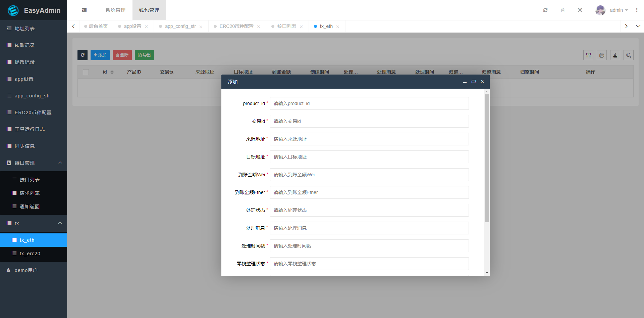The width and height of the screenshot is (644, 318).
Task: Open 地址列表 in sidebar
Action: coord(34,29)
